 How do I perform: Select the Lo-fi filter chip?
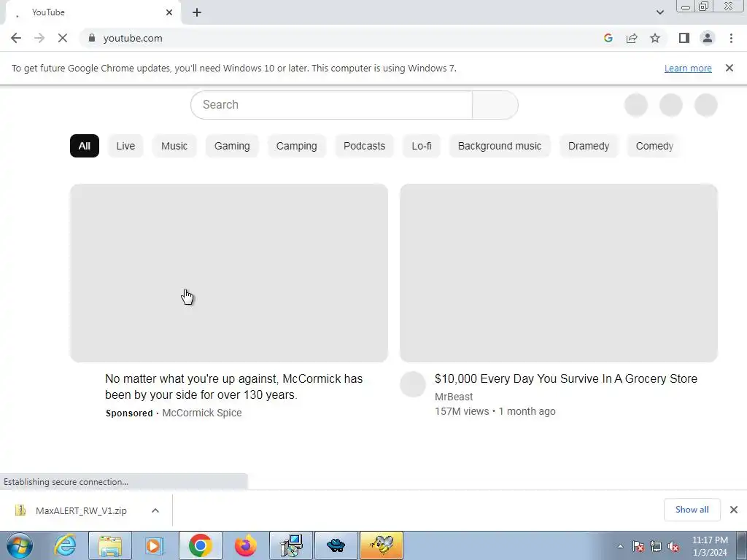[x=422, y=146]
